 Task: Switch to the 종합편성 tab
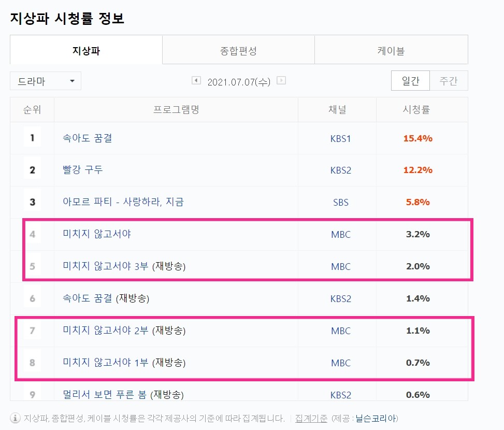238,49
